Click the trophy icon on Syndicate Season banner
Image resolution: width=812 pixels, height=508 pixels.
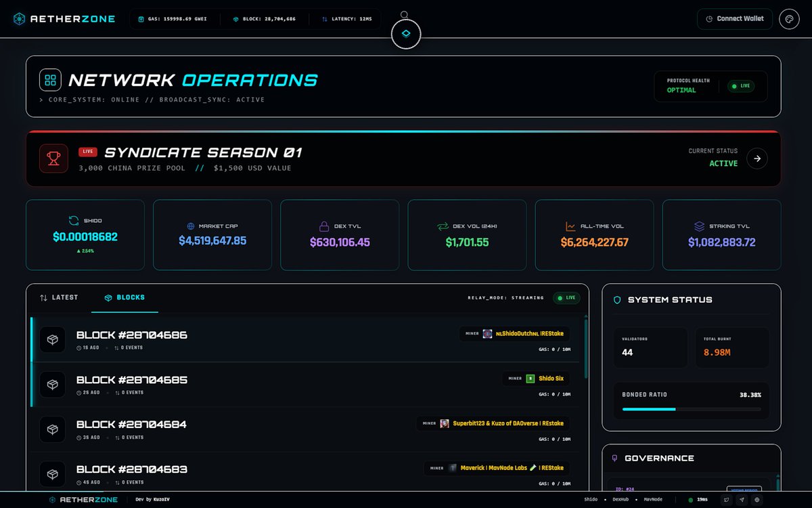point(53,158)
